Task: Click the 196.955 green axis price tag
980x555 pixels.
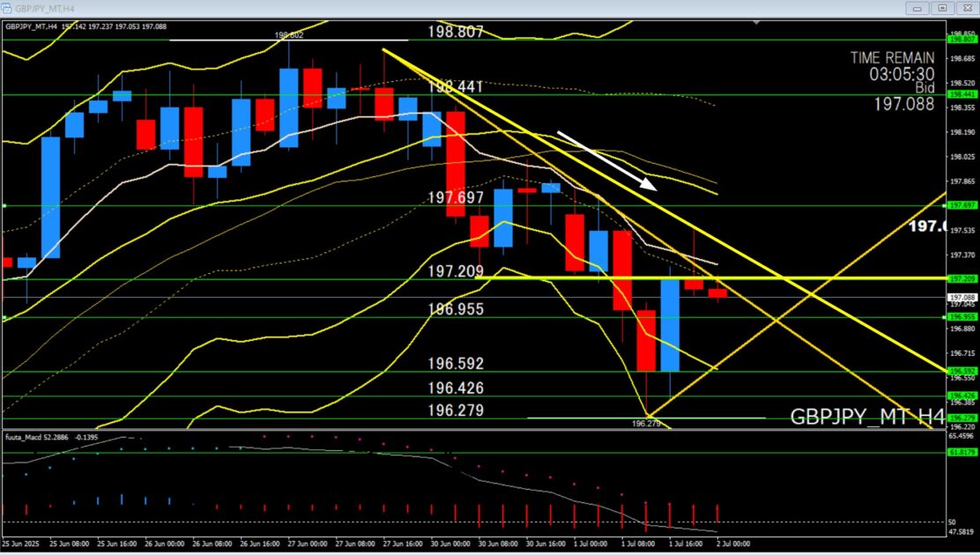Action: coord(960,317)
